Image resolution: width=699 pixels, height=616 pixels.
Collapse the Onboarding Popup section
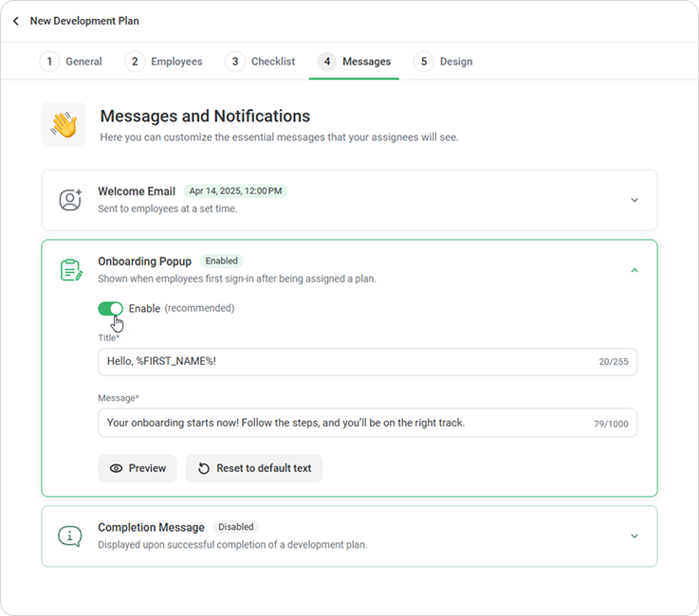(x=635, y=270)
